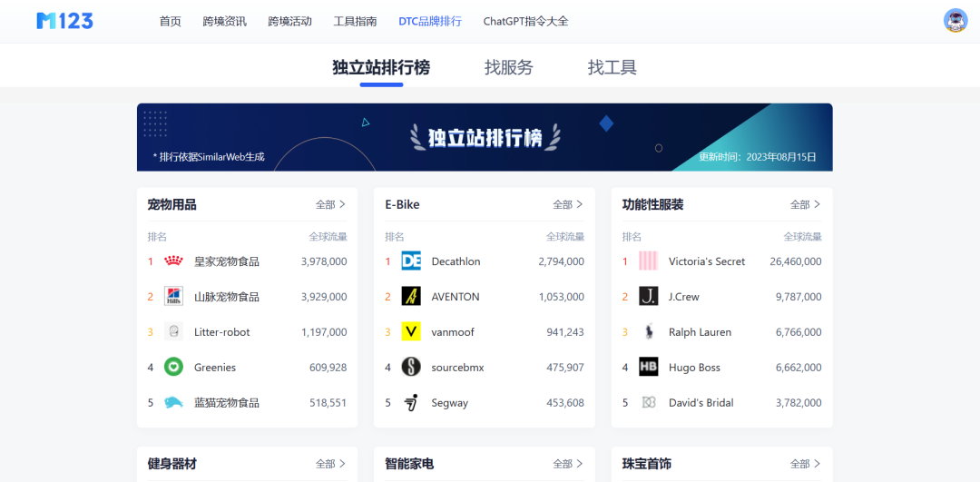Click the Segway brand logo
This screenshot has width=980, height=482.
point(411,403)
